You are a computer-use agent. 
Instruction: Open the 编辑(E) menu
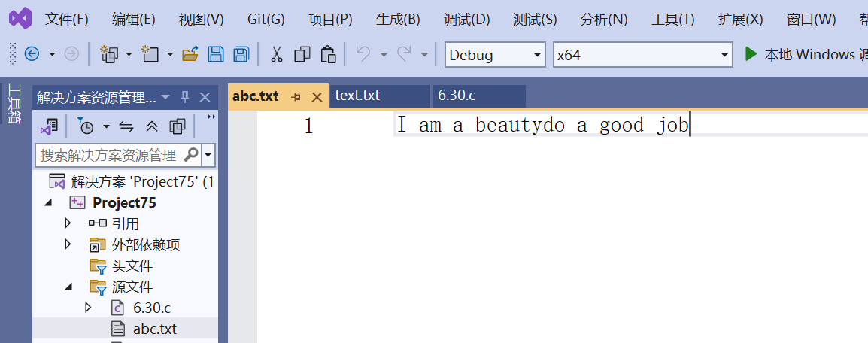click(133, 20)
